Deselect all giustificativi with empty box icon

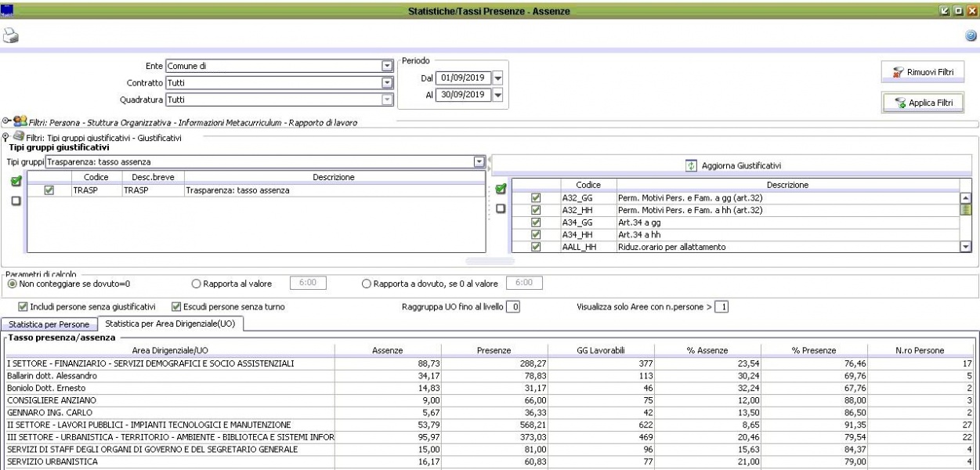501,208
